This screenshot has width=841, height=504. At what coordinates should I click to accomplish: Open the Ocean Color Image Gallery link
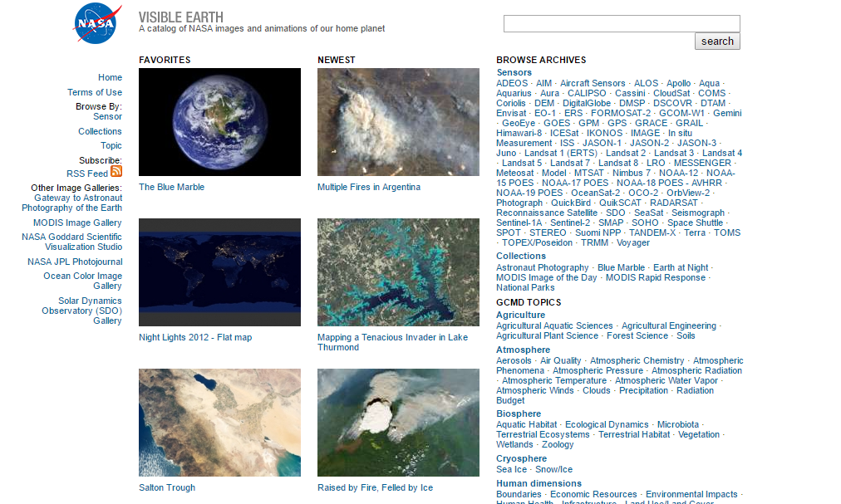tap(82, 281)
